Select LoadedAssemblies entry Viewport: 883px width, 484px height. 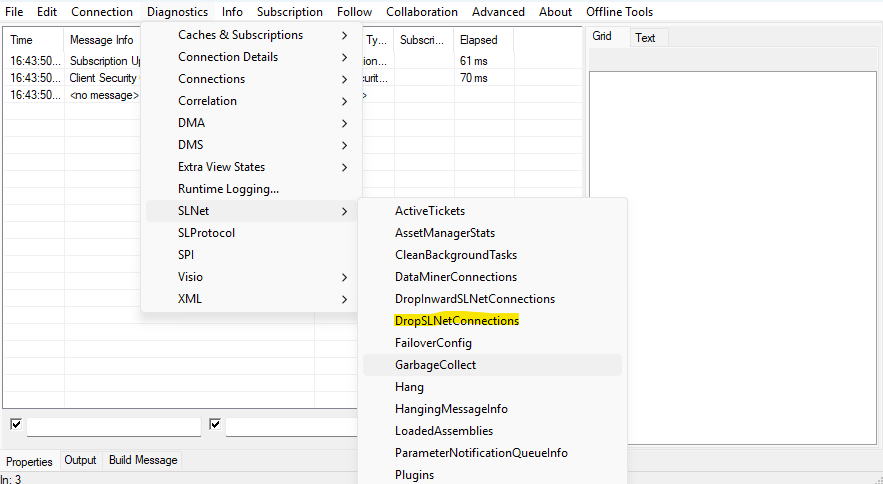point(492,430)
